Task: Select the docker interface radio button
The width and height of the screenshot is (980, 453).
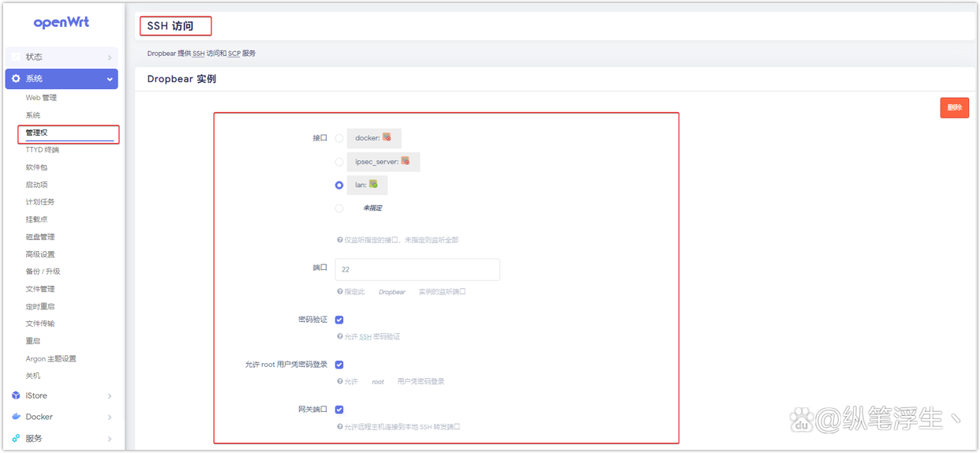Action: pos(339,138)
